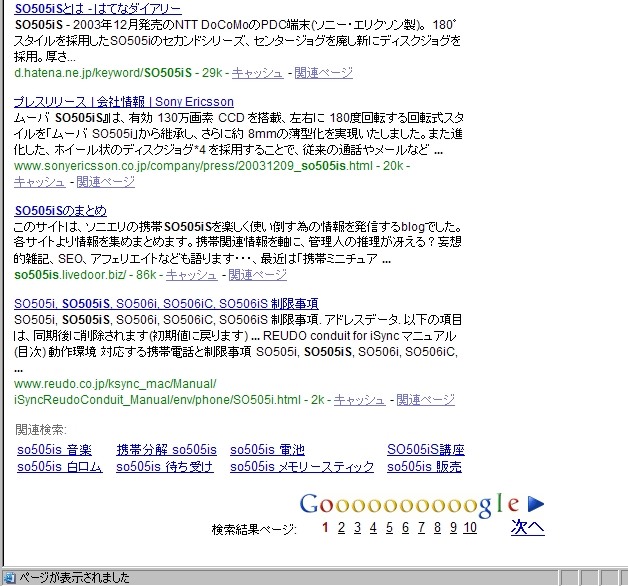Click the www.sonyericsson.co.jp press URL text
This screenshot has width=628, height=586.
coord(193,166)
